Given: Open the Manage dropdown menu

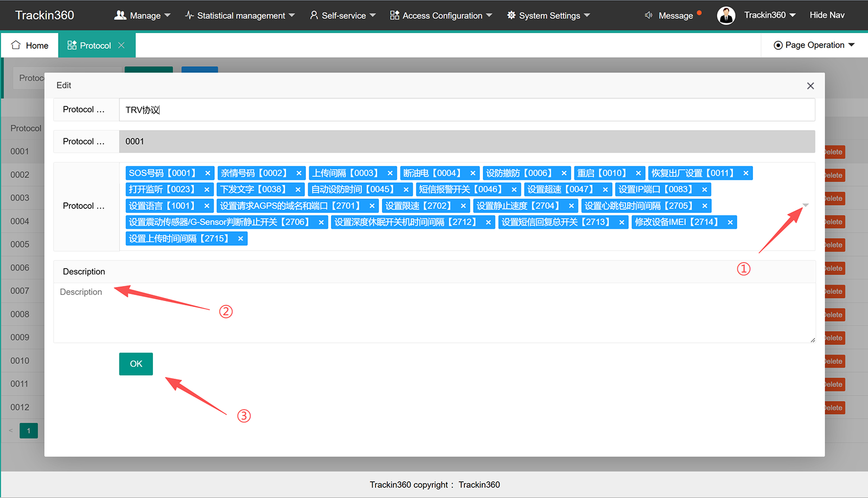Looking at the screenshot, I should click(142, 15).
